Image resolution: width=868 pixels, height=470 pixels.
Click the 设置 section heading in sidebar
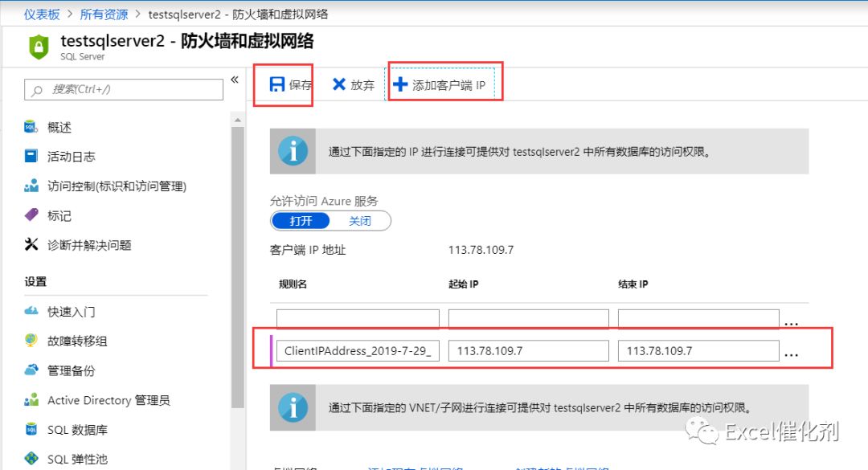click(x=35, y=282)
